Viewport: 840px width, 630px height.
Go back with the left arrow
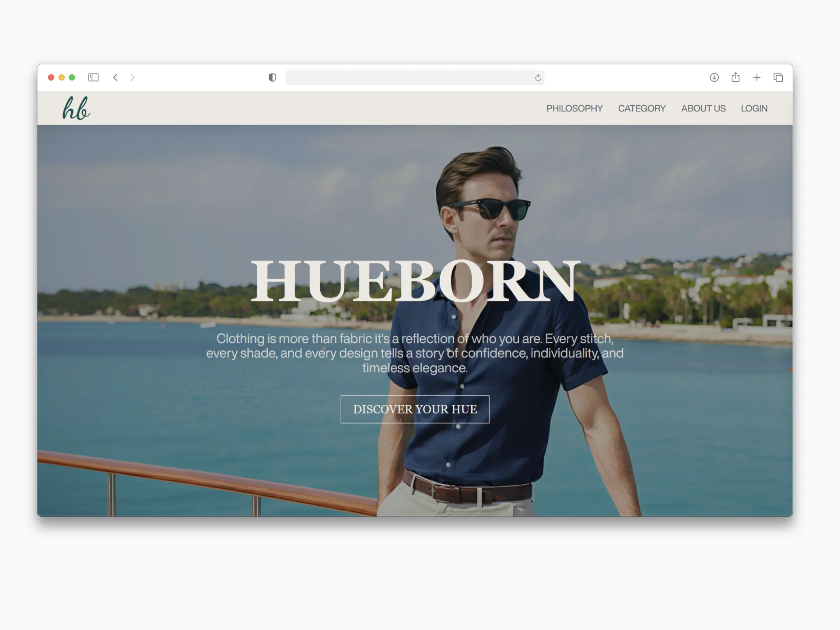coord(115,77)
